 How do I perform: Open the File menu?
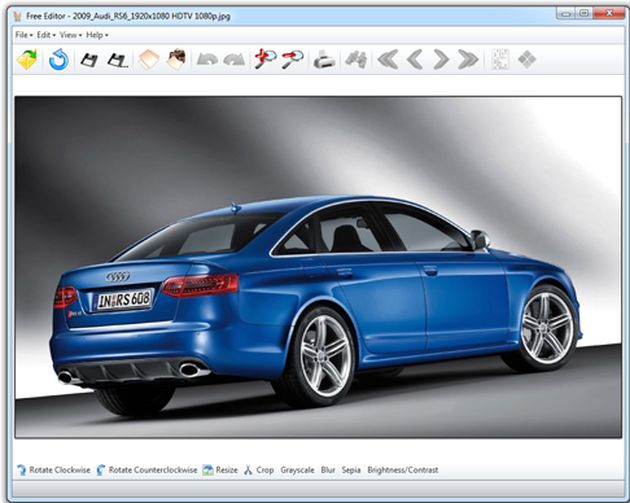24,35
